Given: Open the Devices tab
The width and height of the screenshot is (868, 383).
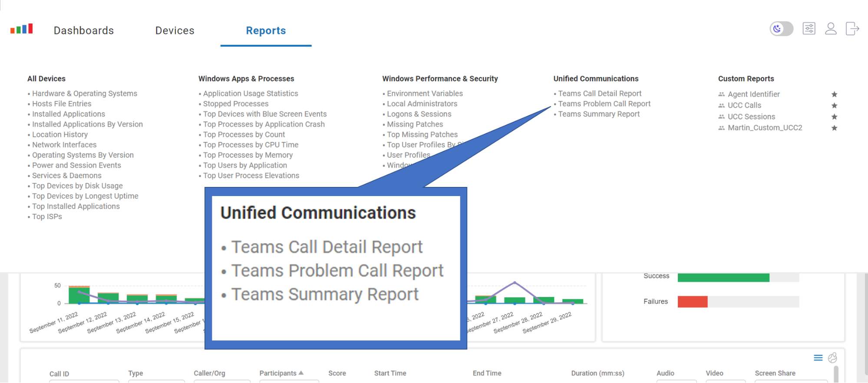Looking at the screenshot, I should pyautogui.click(x=175, y=30).
